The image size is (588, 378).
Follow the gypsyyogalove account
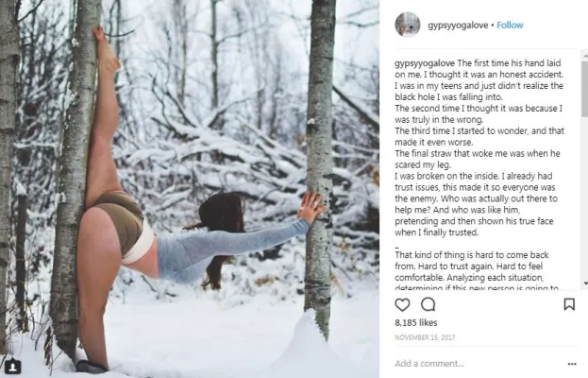pyautogui.click(x=510, y=26)
